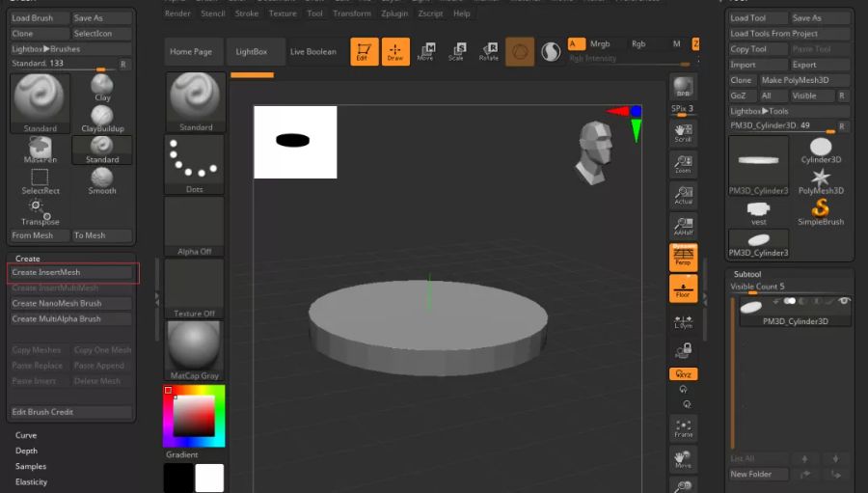Open the Dots stroke type selector
The height and width of the screenshot is (493, 868).
pos(194,164)
